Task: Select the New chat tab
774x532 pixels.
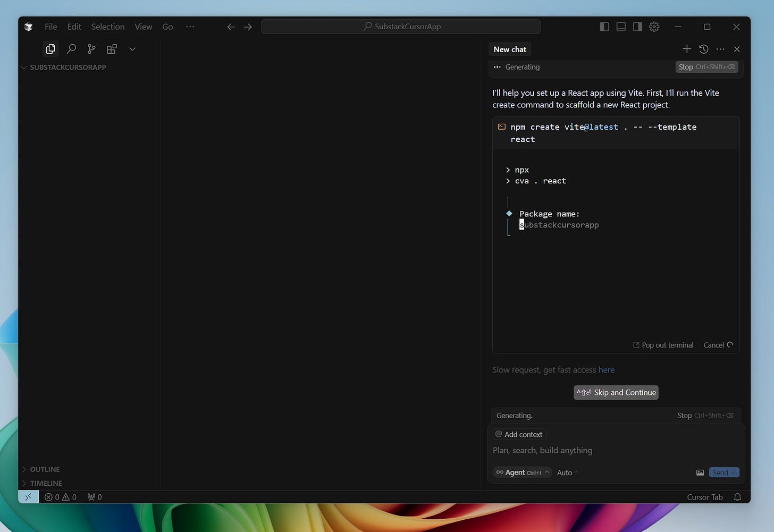Action: [510, 49]
